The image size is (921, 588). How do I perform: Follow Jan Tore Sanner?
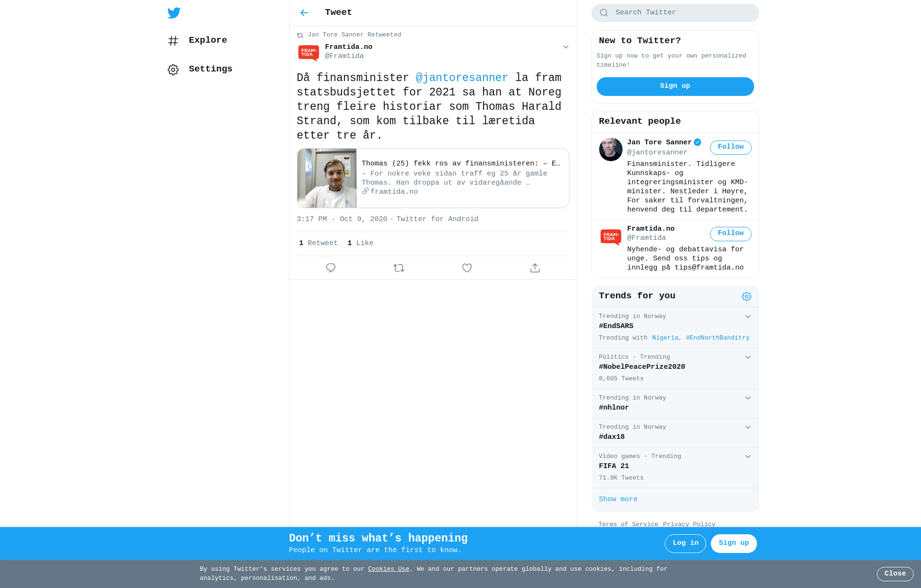(x=731, y=147)
